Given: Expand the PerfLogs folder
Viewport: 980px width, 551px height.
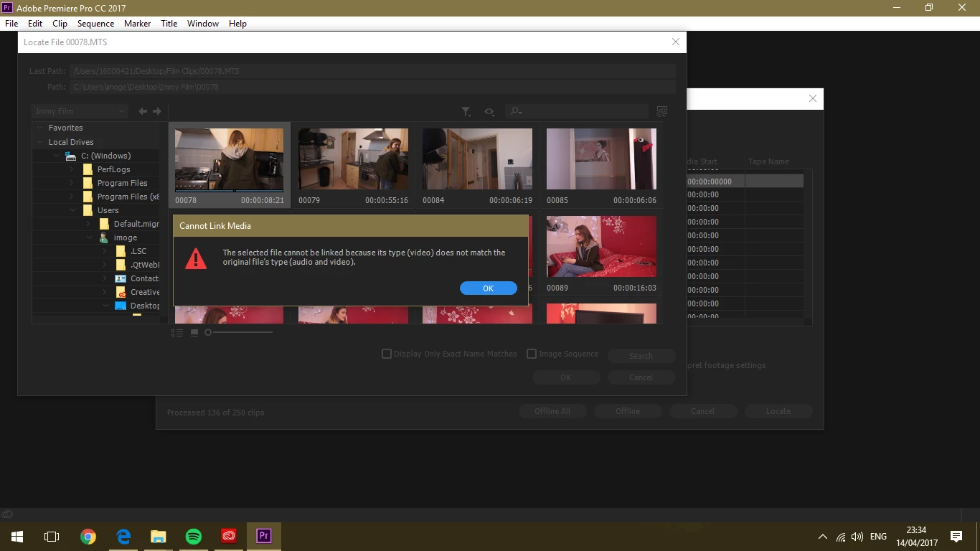Looking at the screenshot, I should click(71, 169).
